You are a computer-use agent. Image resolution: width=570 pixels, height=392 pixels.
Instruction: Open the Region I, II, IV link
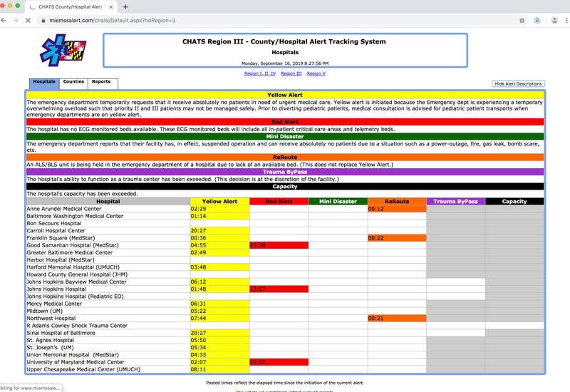[x=260, y=73]
